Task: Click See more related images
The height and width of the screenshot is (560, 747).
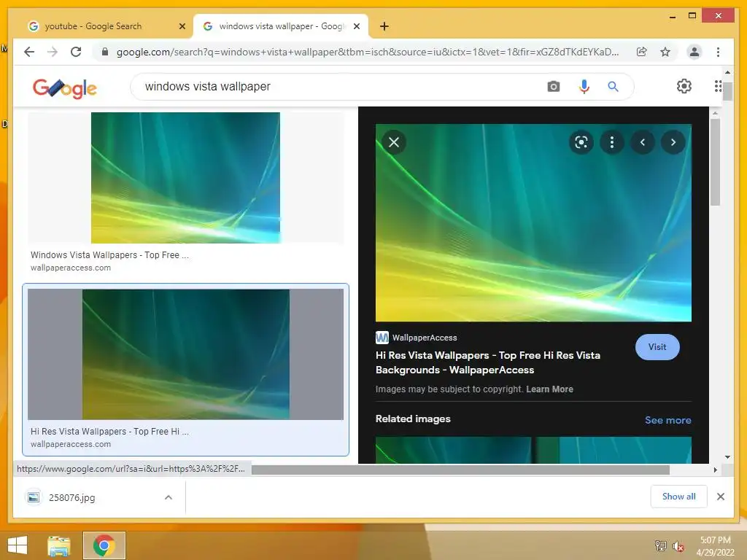Action: coord(668,420)
